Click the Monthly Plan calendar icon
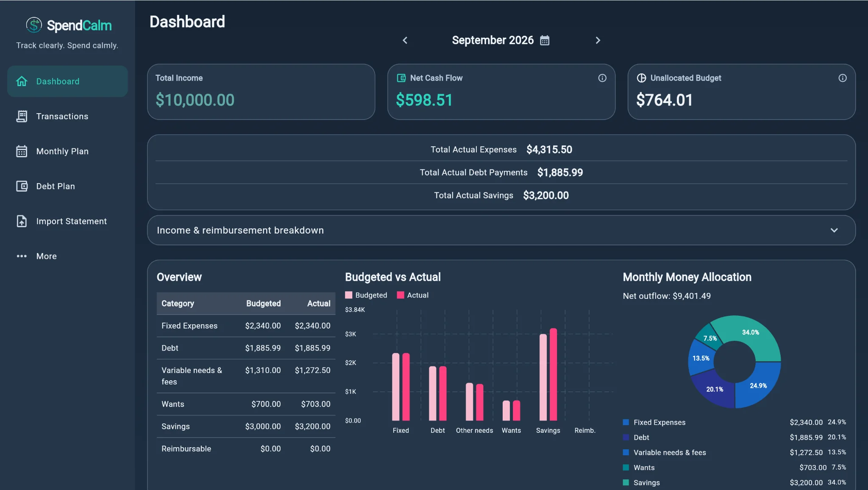The height and width of the screenshot is (490, 868). 22,151
